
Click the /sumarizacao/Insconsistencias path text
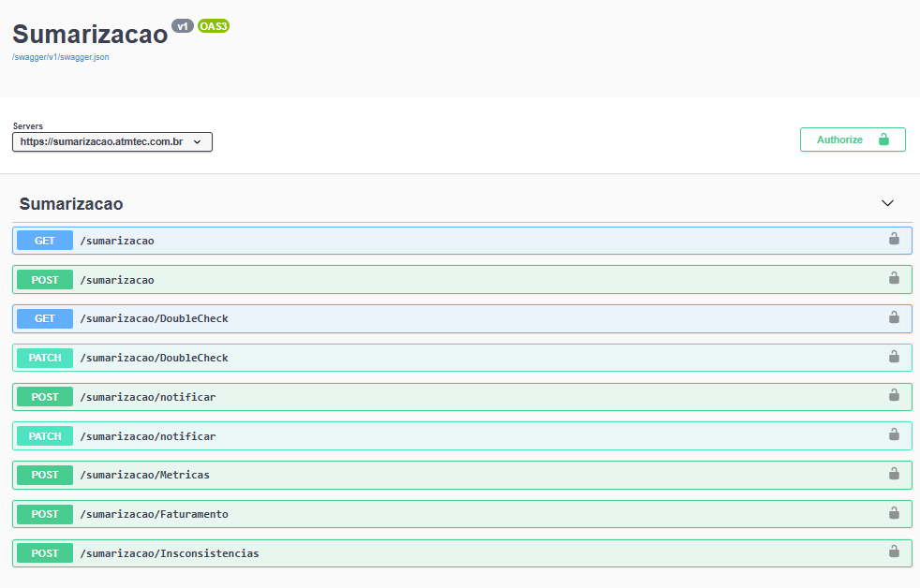pyautogui.click(x=169, y=553)
